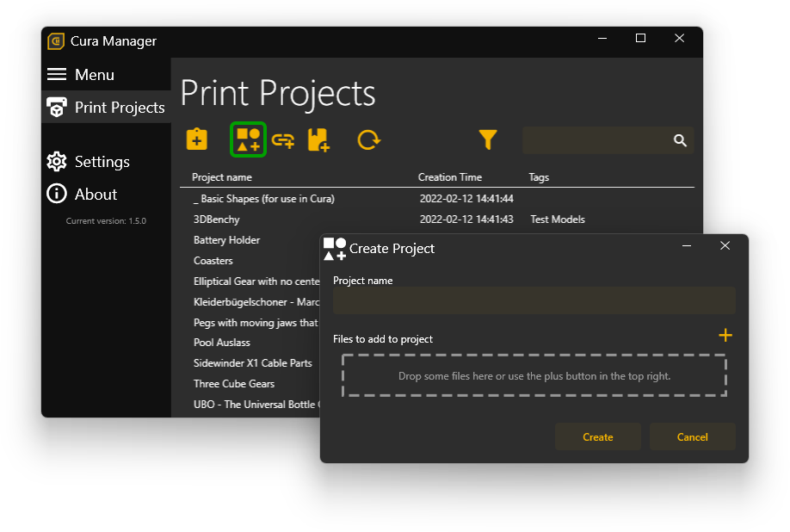The width and height of the screenshot is (790, 532).
Task: Select Print Projects in sidebar
Action: 107,108
